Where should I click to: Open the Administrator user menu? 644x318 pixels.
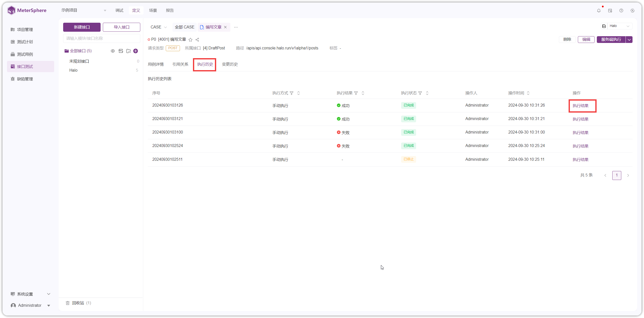[30, 305]
